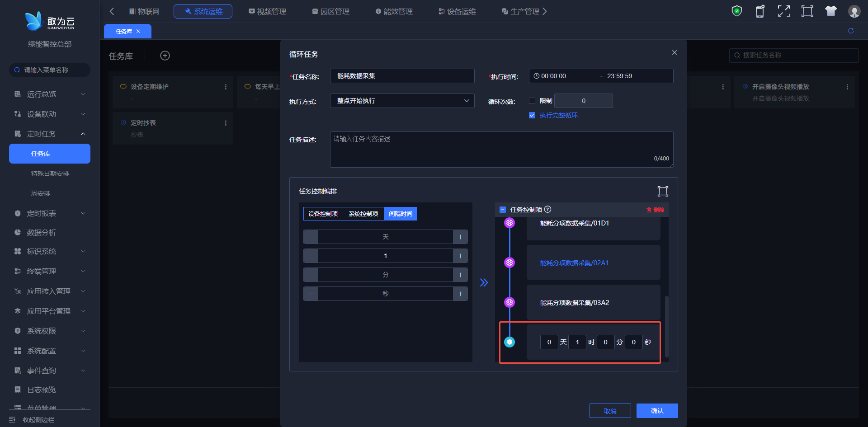
Task: Enable the loop count limit checkbox
Action: [532, 101]
